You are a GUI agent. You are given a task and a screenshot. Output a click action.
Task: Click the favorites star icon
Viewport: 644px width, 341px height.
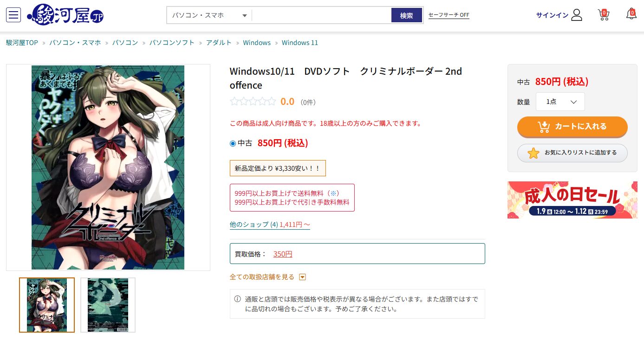click(x=533, y=153)
